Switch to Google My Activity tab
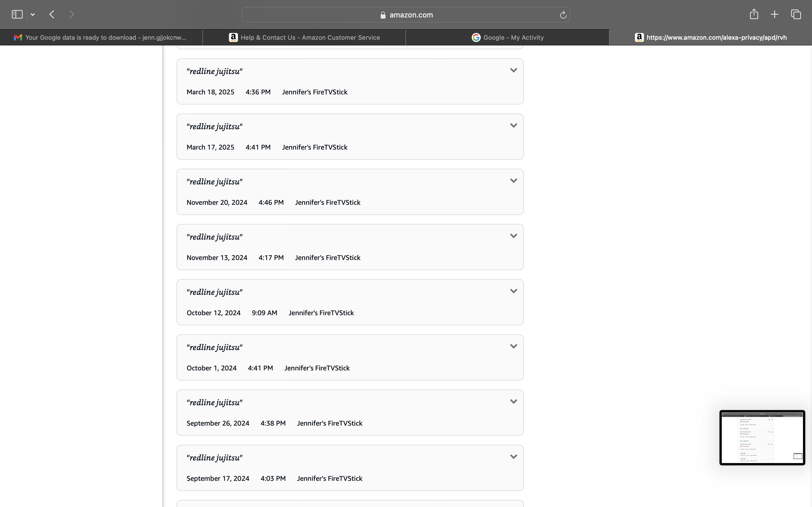The image size is (812, 507). click(x=507, y=37)
